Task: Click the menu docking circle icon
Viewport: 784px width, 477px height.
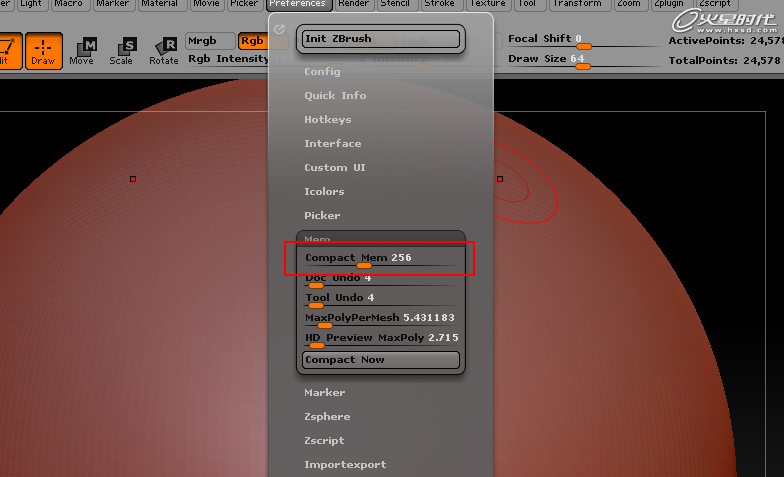Action: (279, 29)
